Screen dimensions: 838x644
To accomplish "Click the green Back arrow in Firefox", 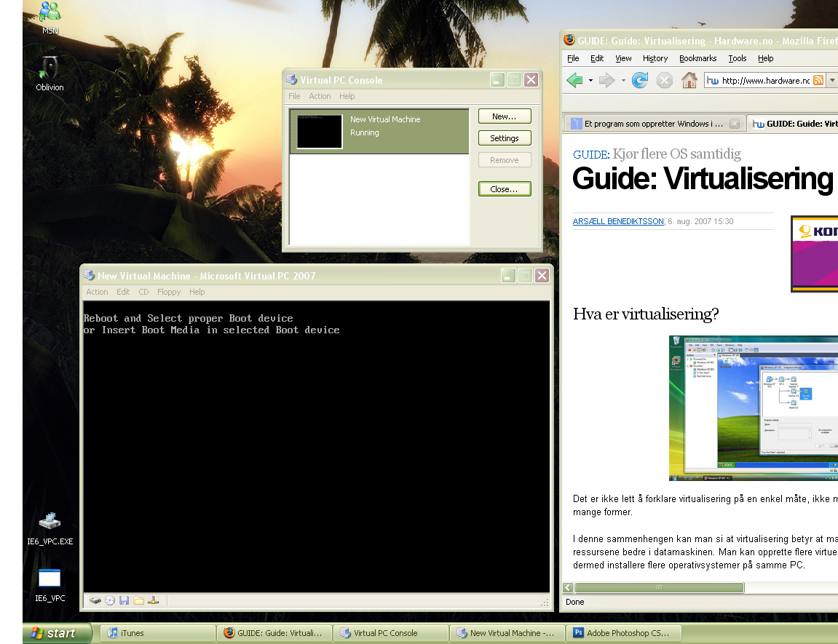I will (574, 81).
